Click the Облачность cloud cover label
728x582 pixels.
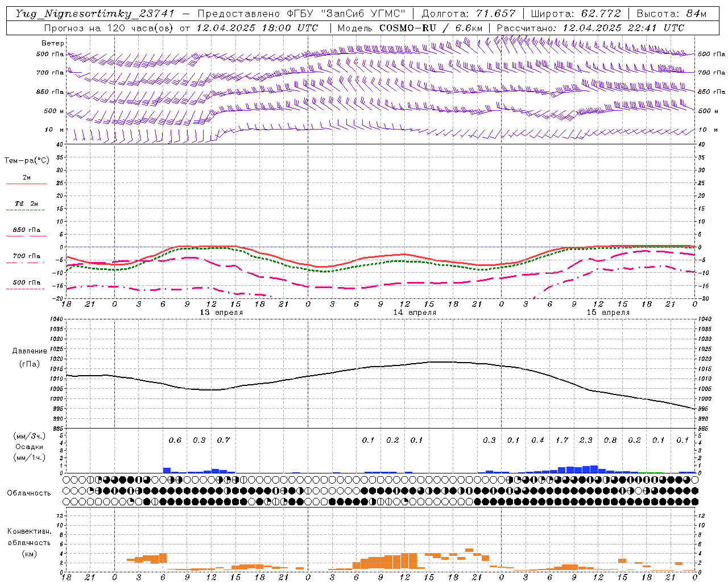pyautogui.click(x=29, y=493)
